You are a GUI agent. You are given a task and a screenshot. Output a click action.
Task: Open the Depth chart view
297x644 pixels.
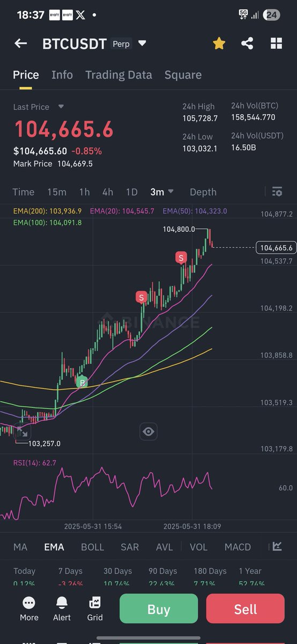203,192
